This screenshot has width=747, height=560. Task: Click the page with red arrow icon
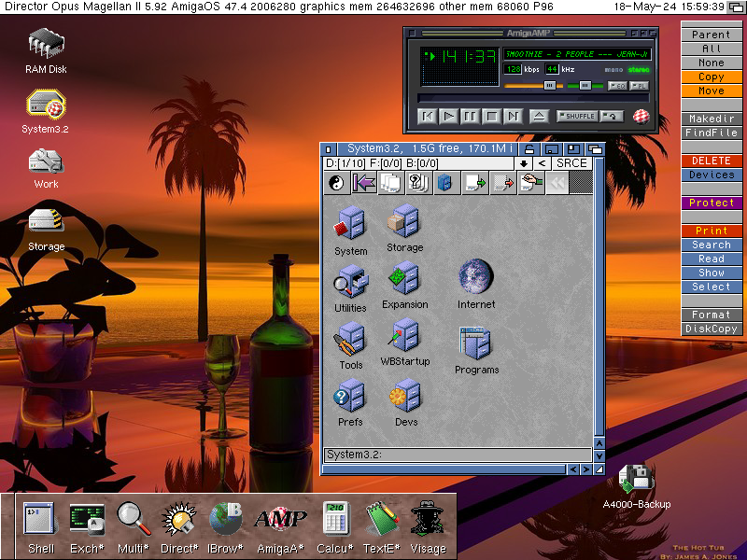pyautogui.click(x=503, y=183)
